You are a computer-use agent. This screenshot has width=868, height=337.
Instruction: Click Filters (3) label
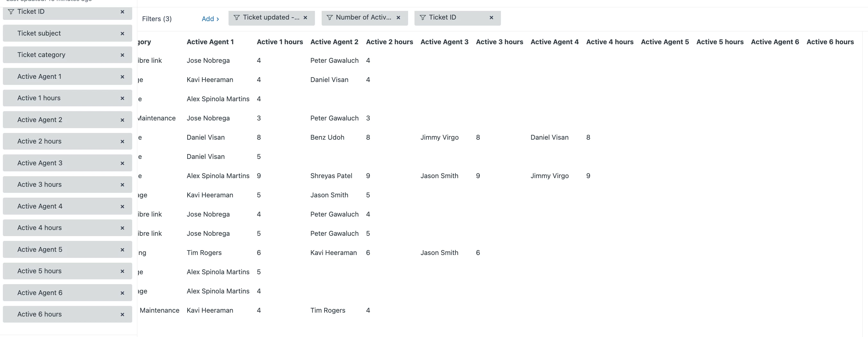157,19
